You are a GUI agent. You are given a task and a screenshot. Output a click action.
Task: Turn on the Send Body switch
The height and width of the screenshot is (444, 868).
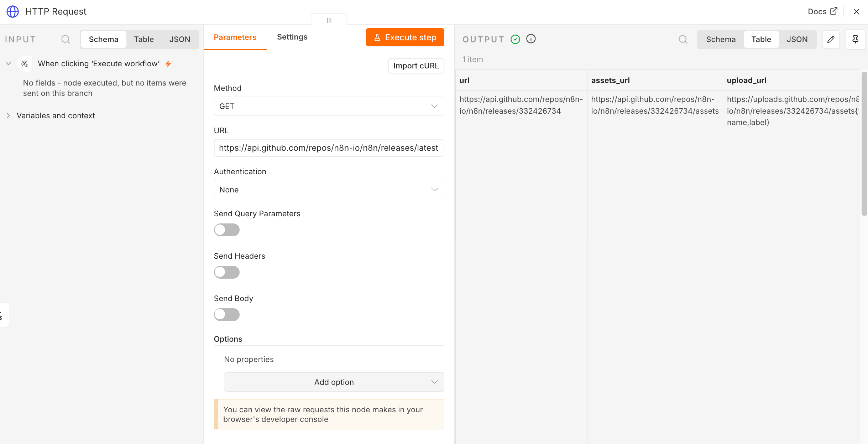tap(227, 315)
